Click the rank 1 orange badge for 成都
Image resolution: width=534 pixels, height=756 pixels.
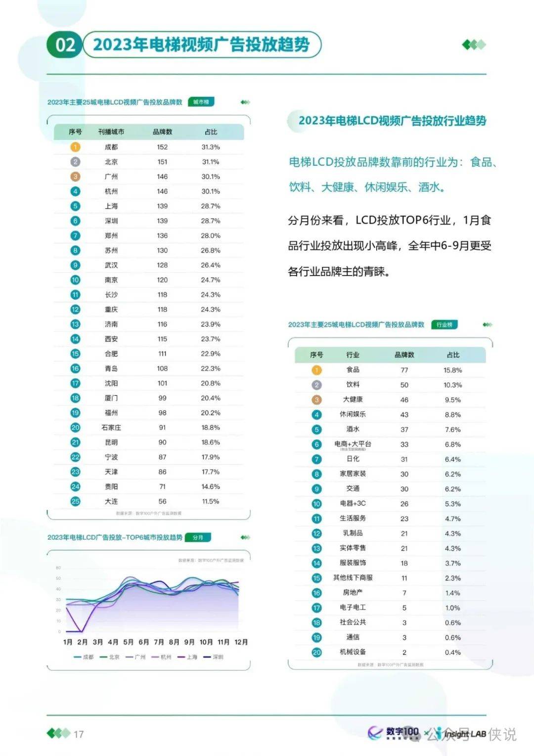point(75,147)
